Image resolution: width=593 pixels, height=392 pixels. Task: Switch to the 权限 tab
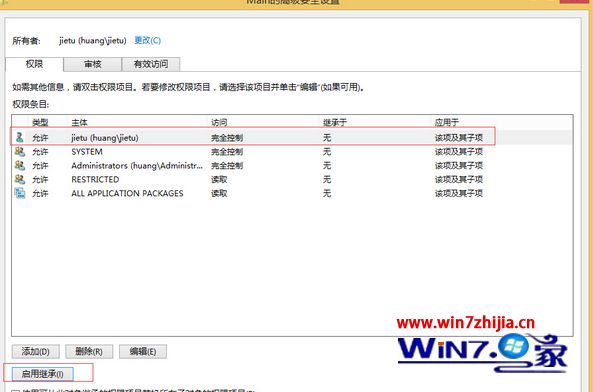[x=34, y=64]
